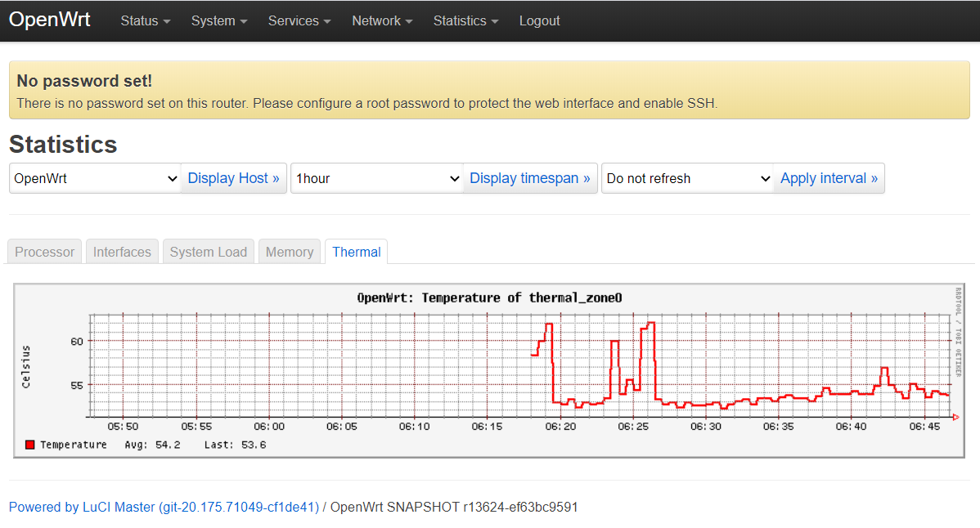The width and height of the screenshot is (980, 528).
Task: Click the 60 Celsius axis label
Action: (x=76, y=342)
